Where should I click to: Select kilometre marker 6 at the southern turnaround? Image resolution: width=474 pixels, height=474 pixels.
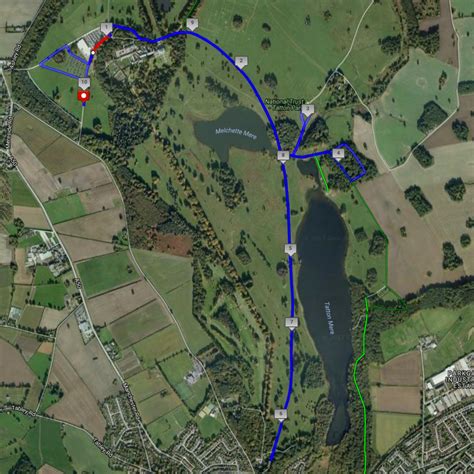pyautogui.click(x=281, y=414)
